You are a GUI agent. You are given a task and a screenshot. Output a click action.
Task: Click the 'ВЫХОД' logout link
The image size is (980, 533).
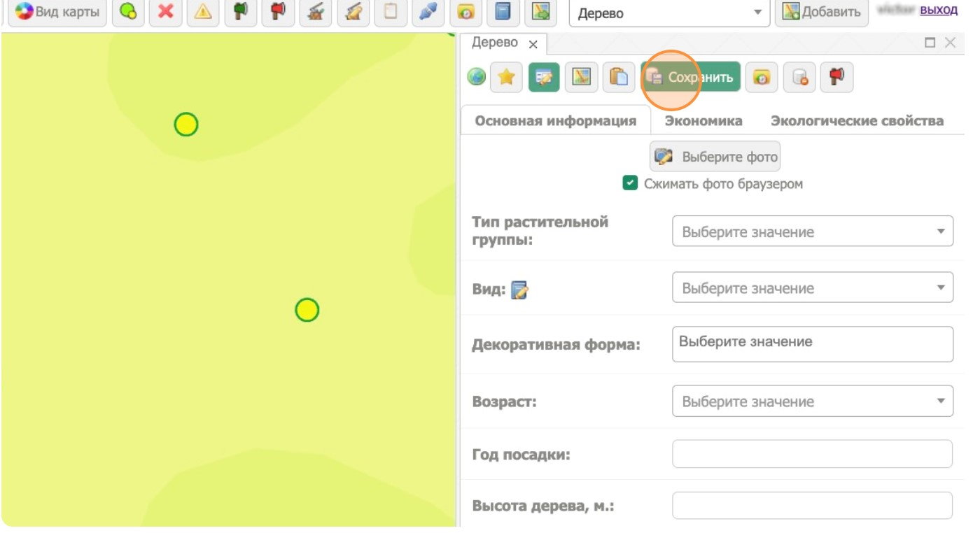pos(939,10)
